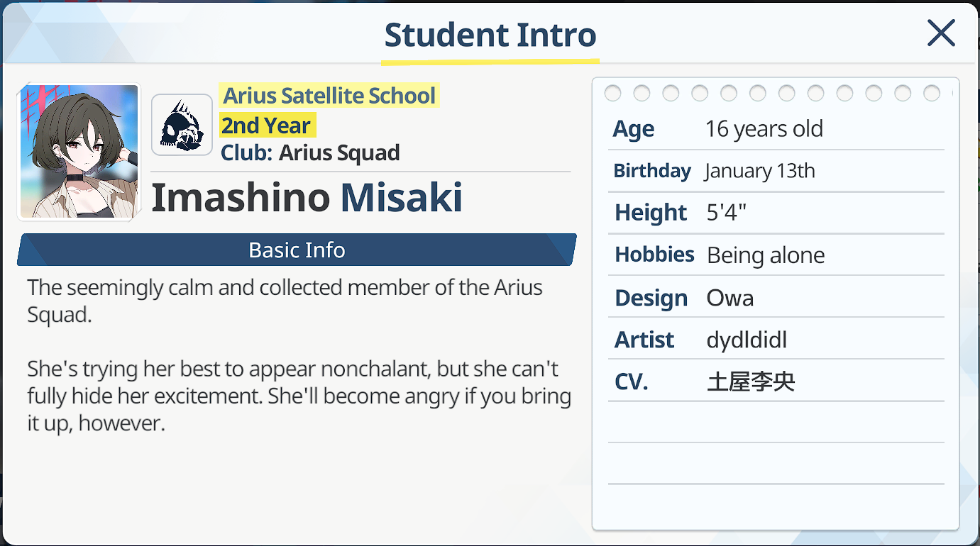Click the character description paragraph text
The image size is (980, 546).
tap(299, 355)
